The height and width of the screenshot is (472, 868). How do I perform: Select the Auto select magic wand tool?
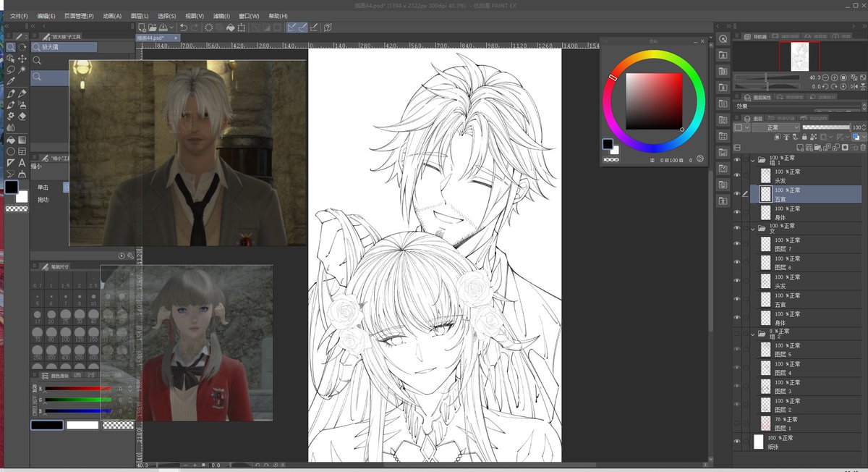[x=22, y=69]
